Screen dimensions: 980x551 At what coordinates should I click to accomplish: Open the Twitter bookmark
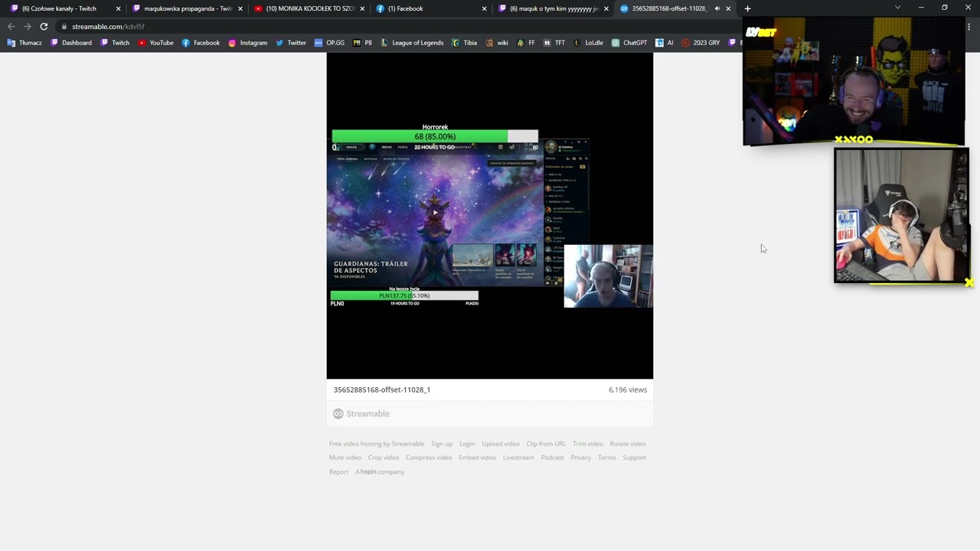(291, 43)
